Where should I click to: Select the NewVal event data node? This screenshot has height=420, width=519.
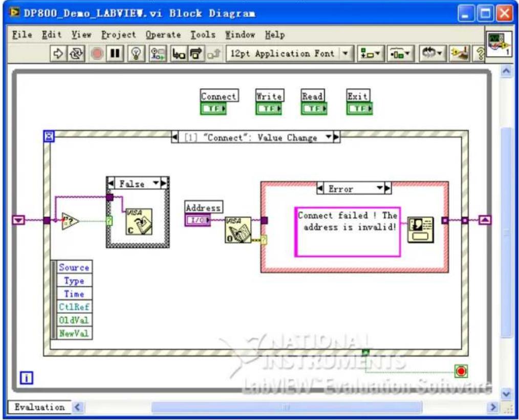74,333
